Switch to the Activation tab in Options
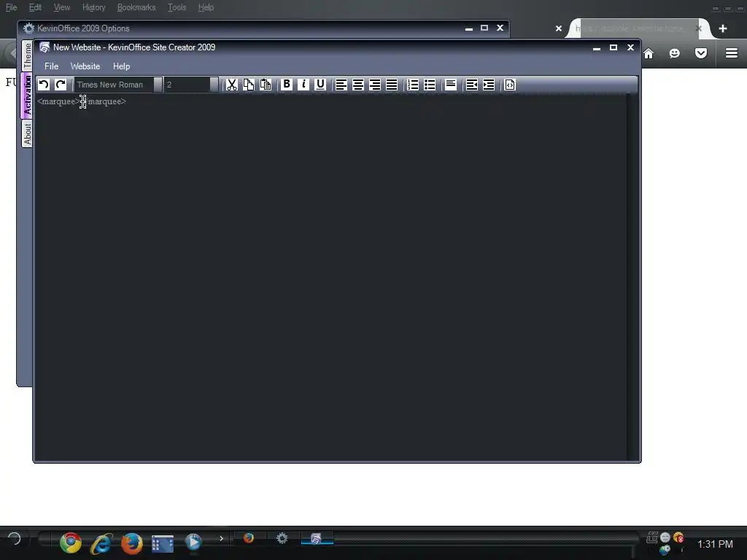This screenshot has width=747, height=560. pos(27,95)
